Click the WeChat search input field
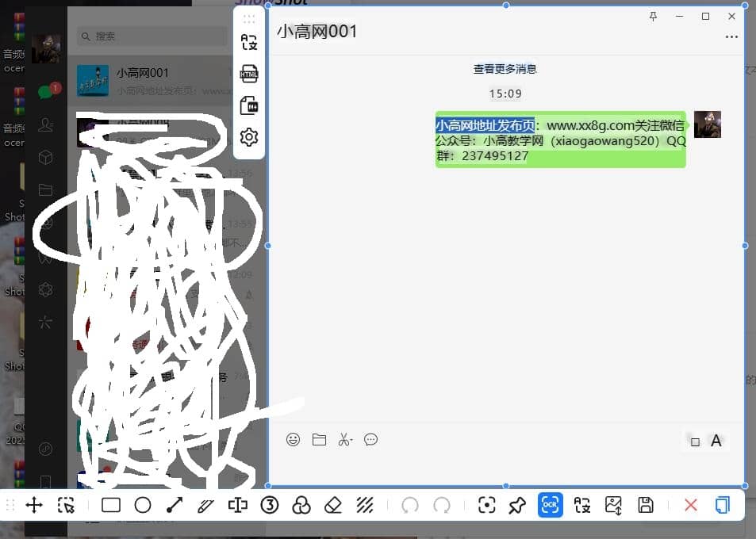Screen dimensions: 756x539 tap(151, 36)
